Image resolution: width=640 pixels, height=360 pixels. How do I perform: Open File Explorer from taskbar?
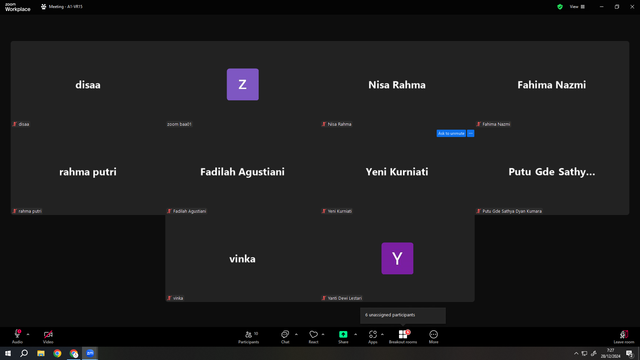click(41, 353)
